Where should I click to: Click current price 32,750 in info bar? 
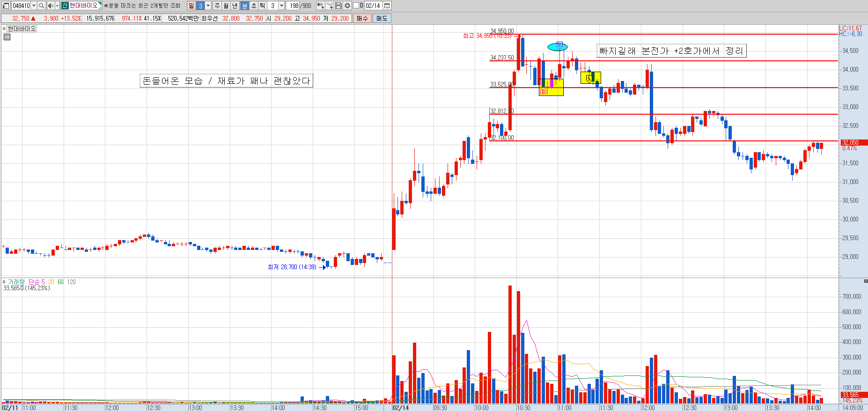point(21,18)
